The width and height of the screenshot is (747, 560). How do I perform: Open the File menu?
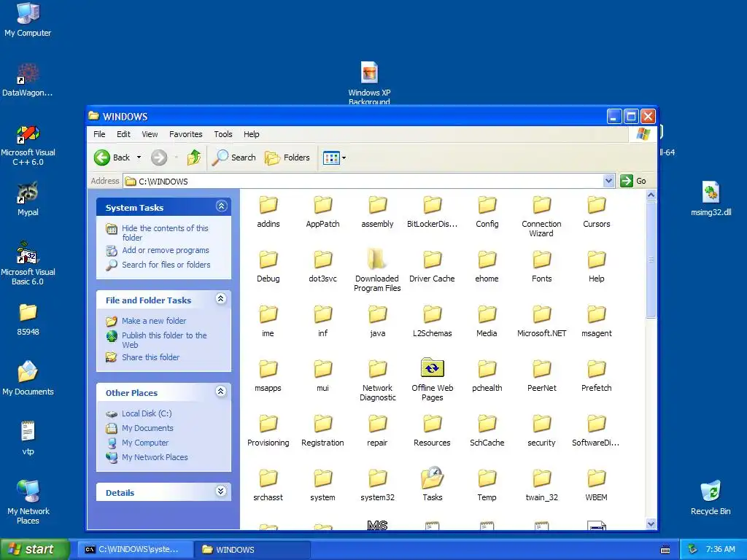point(99,134)
